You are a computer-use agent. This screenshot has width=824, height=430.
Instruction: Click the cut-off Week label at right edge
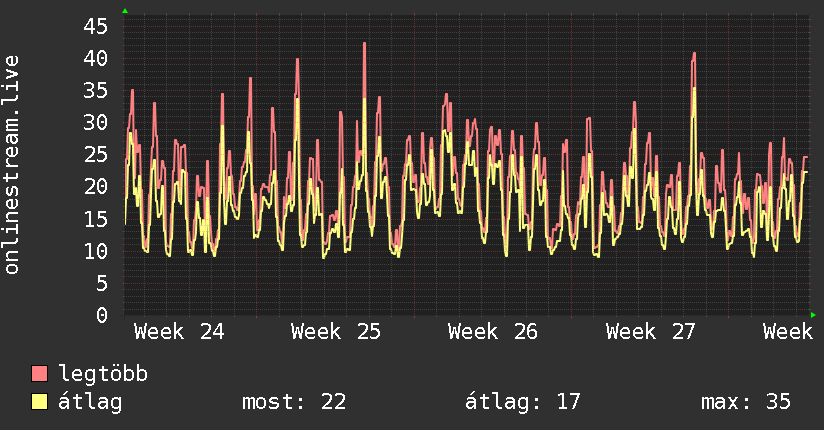click(788, 332)
